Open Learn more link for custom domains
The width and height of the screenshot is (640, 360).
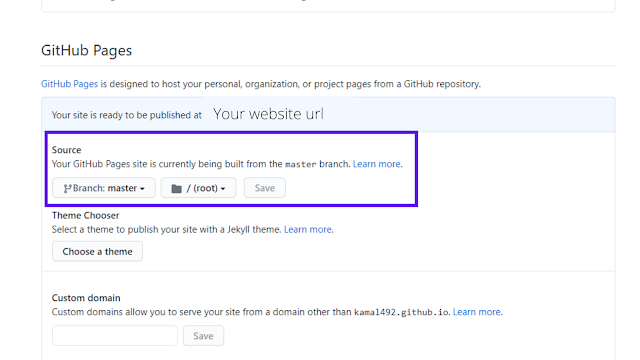click(x=477, y=312)
